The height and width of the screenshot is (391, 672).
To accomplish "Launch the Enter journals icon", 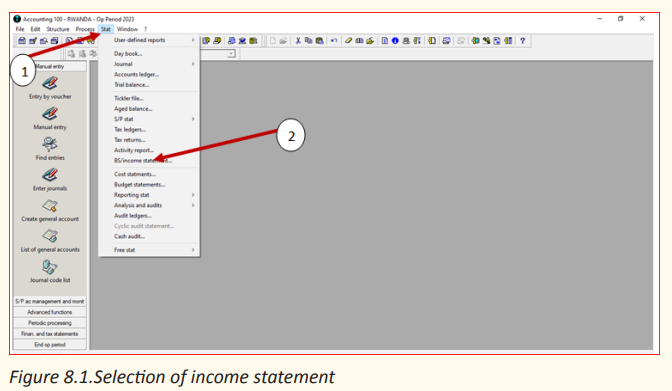I will (50, 175).
